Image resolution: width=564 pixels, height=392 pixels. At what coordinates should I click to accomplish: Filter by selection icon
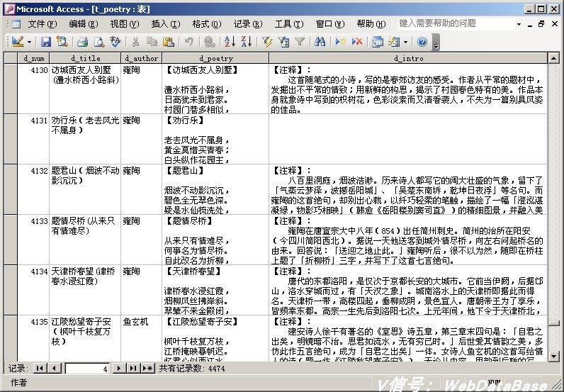coord(267,42)
